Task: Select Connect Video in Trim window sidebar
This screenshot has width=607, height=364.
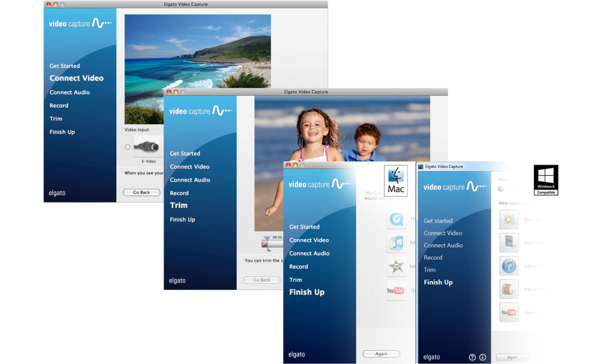Action: coord(190,167)
